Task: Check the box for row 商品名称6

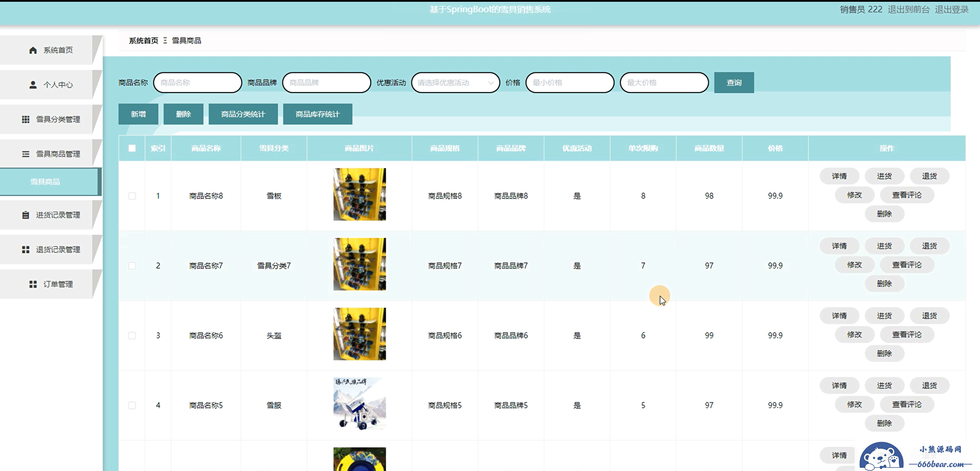Action: (x=132, y=335)
